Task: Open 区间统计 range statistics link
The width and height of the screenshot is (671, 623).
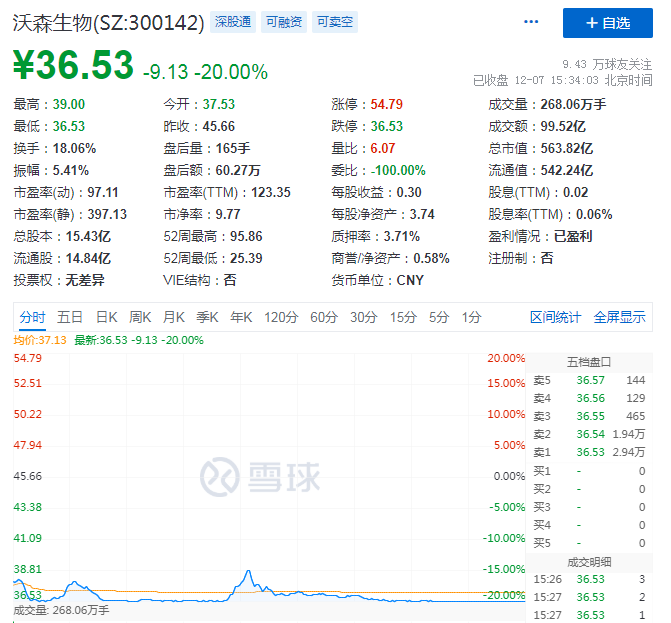Action: click(x=555, y=317)
